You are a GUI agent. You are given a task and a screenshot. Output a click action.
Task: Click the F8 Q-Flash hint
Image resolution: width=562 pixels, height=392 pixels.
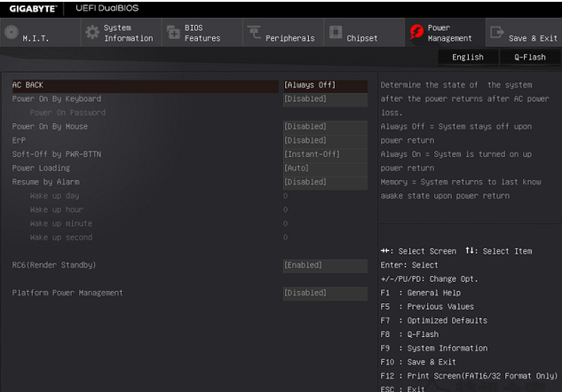coord(409,334)
